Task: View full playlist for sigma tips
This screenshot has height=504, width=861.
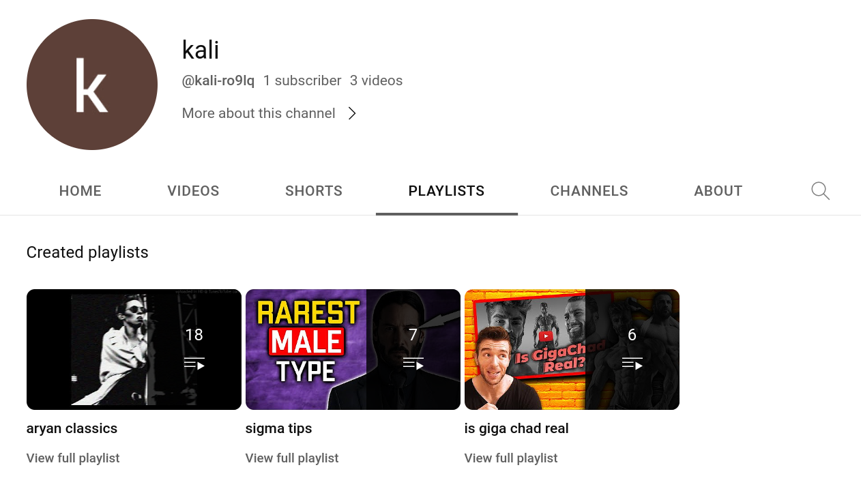Action: (x=292, y=458)
